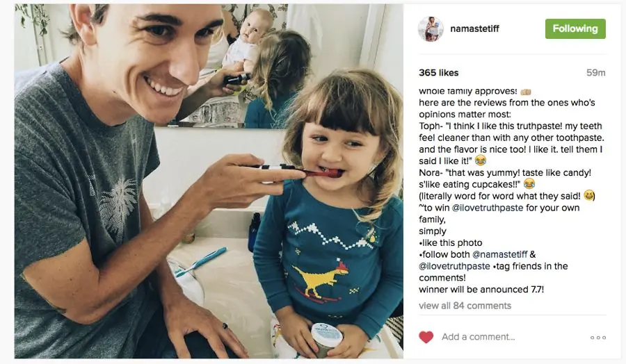Viewport: 626px width, 364px height.
Task: Click the blue toothbrush on the counter
Action: tap(201, 261)
